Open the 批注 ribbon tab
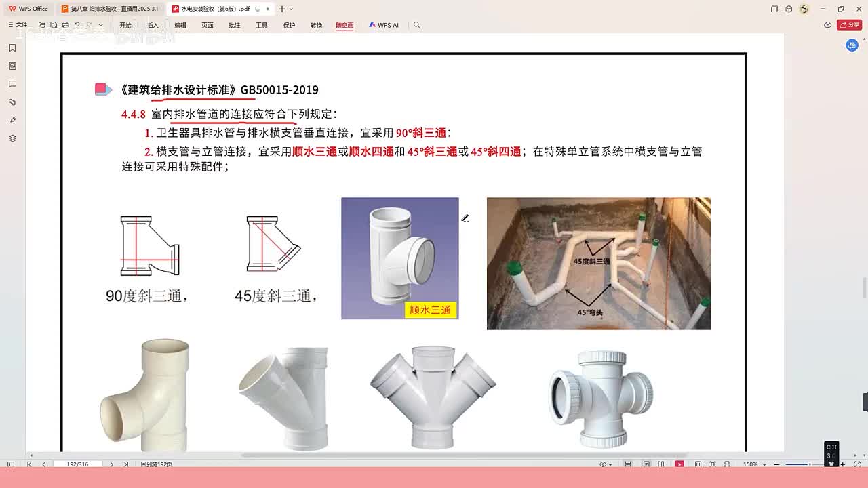The width and height of the screenshot is (868, 488). [235, 25]
